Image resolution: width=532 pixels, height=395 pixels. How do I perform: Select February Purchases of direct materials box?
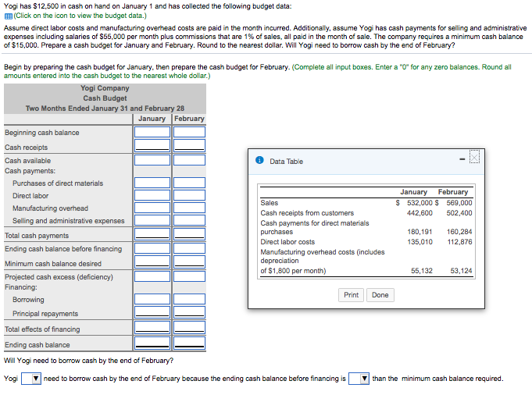pos(189,183)
